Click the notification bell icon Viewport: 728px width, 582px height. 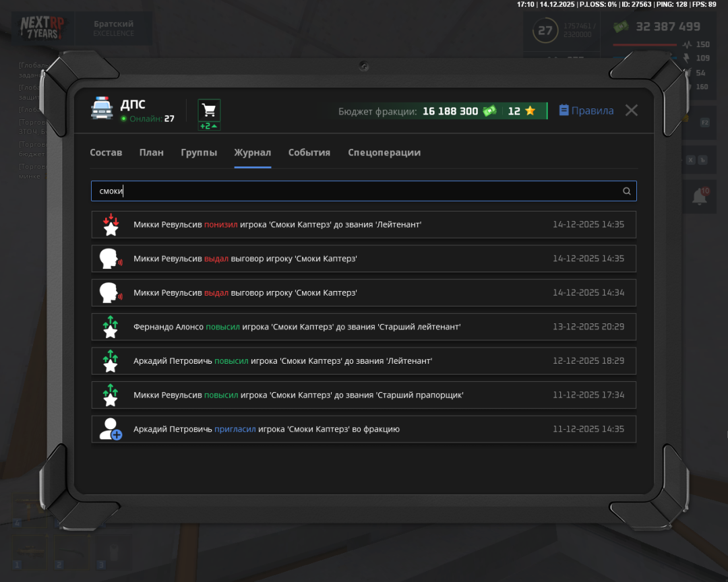[700, 197]
